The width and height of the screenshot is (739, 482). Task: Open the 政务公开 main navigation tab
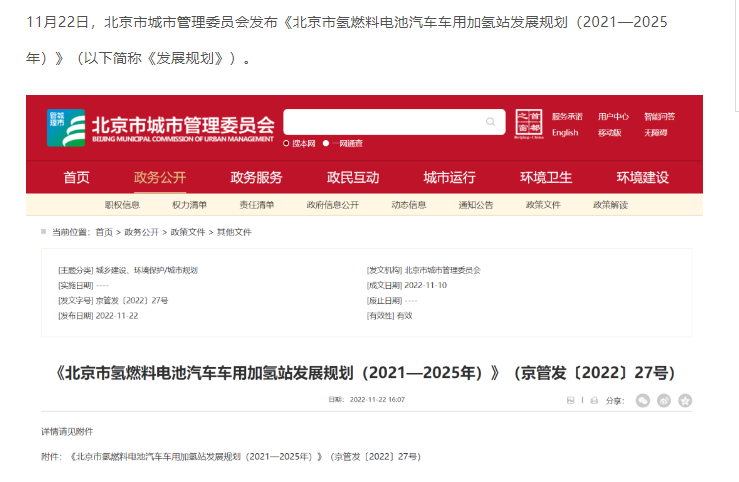pyautogui.click(x=160, y=177)
